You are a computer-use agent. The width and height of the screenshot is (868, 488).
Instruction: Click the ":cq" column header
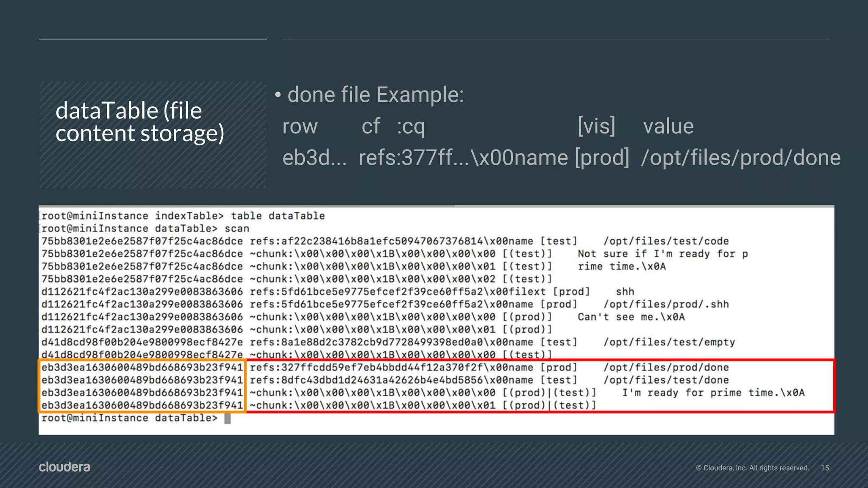(x=411, y=127)
